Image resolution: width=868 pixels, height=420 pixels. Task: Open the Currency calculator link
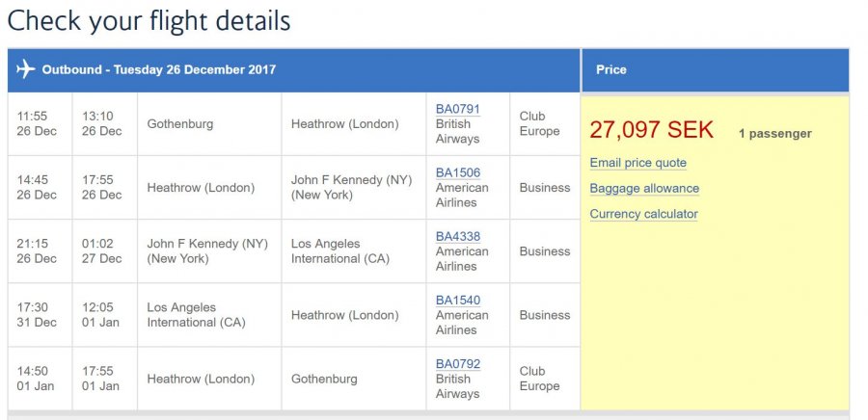click(643, 214)
